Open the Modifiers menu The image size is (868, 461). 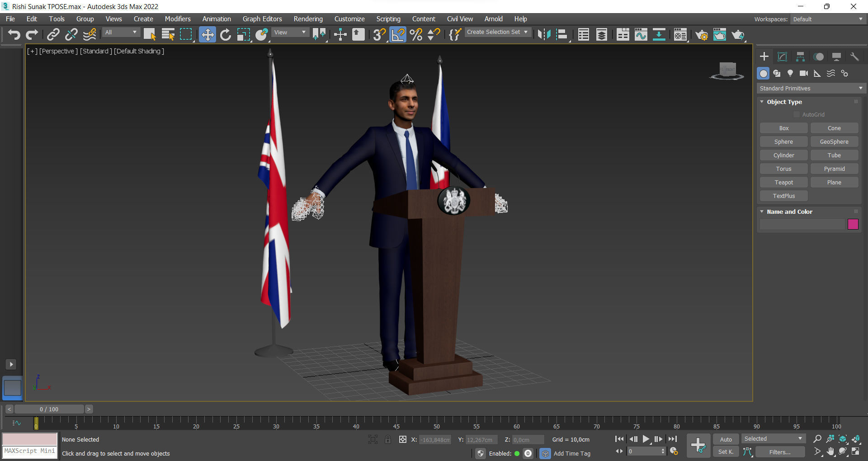pos(178,19)
